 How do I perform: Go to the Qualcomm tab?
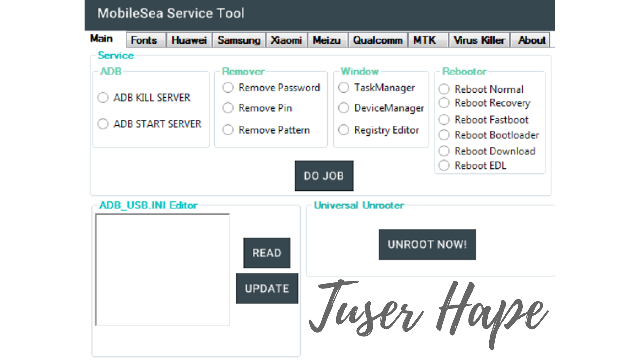(378, 40)
